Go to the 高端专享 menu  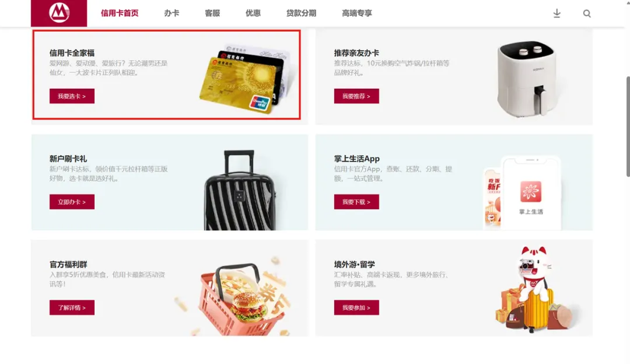[x=357, y=13]
